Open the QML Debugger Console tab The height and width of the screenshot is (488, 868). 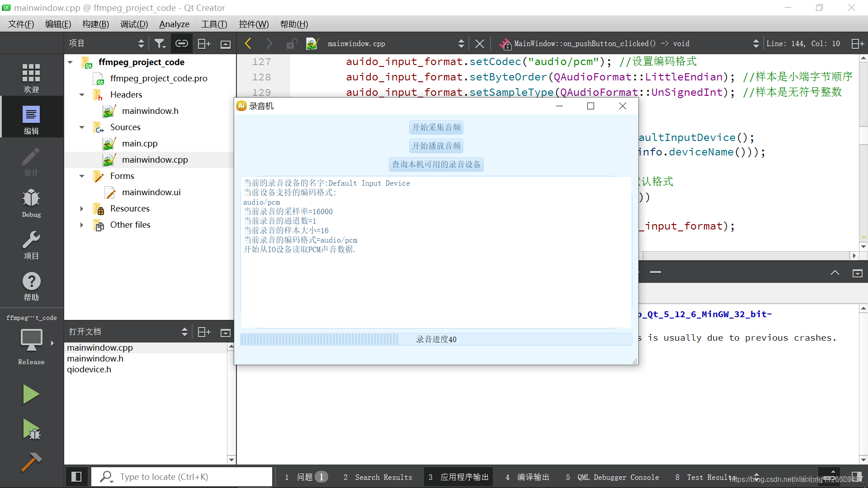point(613,477)
